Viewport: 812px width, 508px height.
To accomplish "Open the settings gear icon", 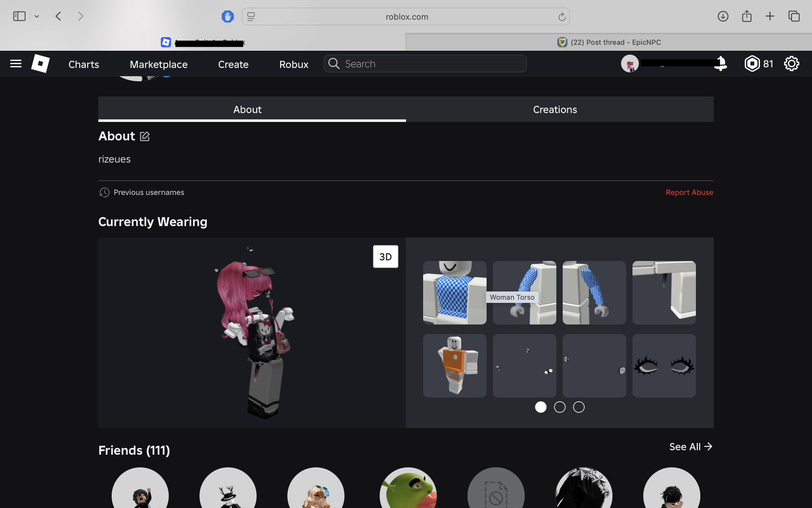I will pyautogui.click(x=792, y=63).
